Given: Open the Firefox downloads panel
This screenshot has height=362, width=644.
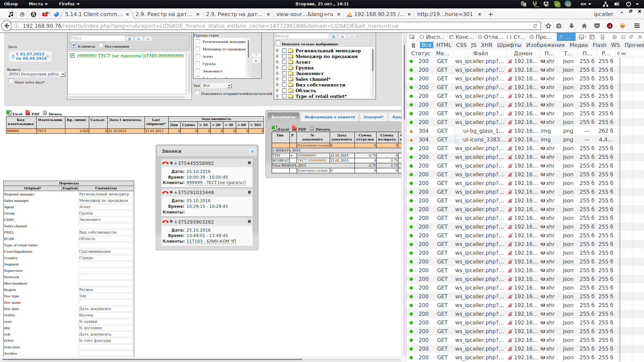Looking at the screenshot, I should point(572,26).
